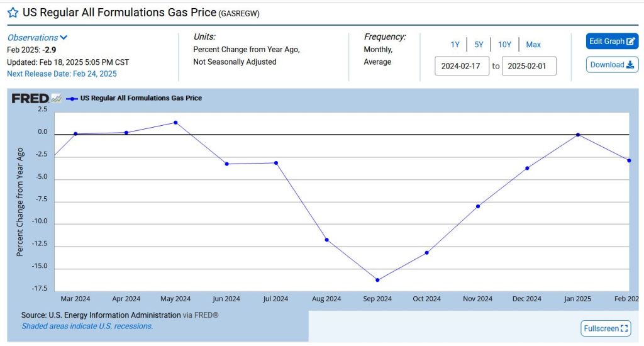Click the Sep 2024 lowest data point
Viewport: 644px width, 346px height.
[377, 280]
